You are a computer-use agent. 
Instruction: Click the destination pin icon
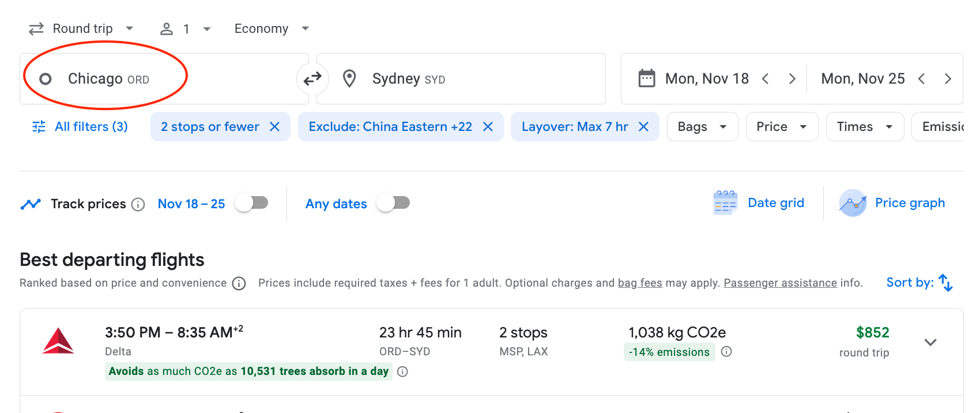pos(349,78)
